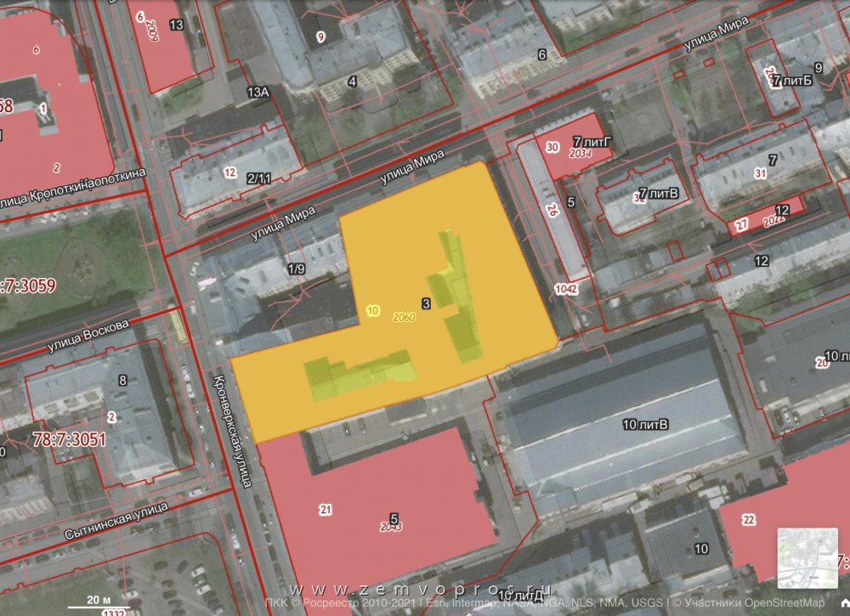Select the 7 литГ building label
Image resolution: width=850 pixels, height=616 pixels.
(592, 141)
